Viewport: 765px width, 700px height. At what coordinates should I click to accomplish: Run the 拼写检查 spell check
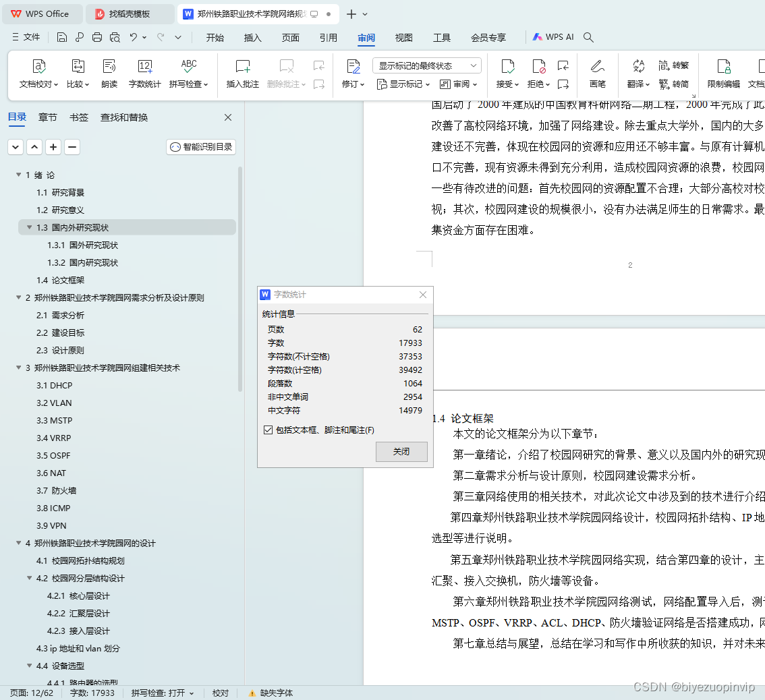pos(188,74)
